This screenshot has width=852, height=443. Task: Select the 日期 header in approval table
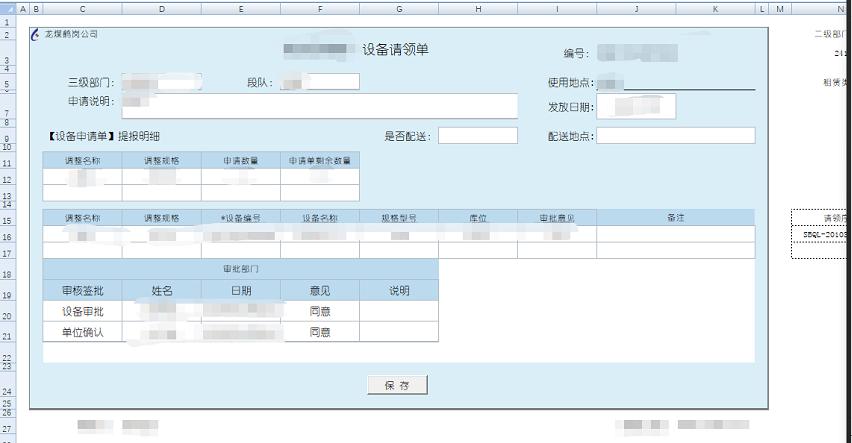241,290
